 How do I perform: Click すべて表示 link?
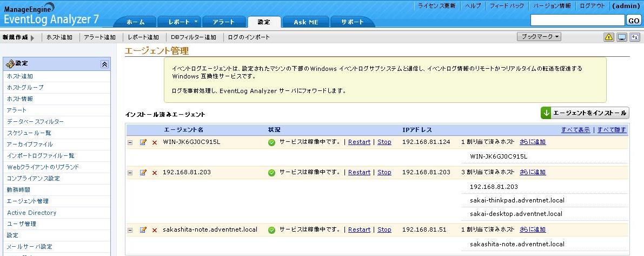tap(575, 130)
